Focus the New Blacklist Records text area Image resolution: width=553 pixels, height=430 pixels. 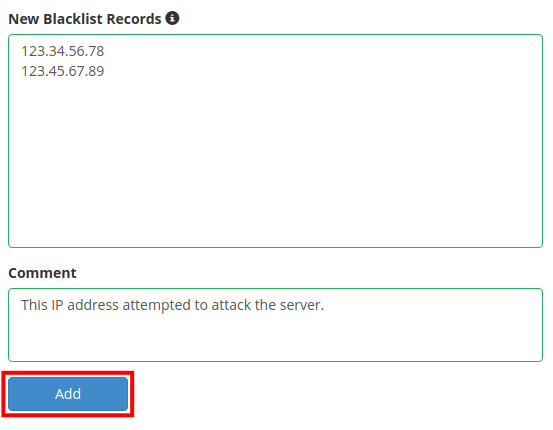tap(275, 141)
